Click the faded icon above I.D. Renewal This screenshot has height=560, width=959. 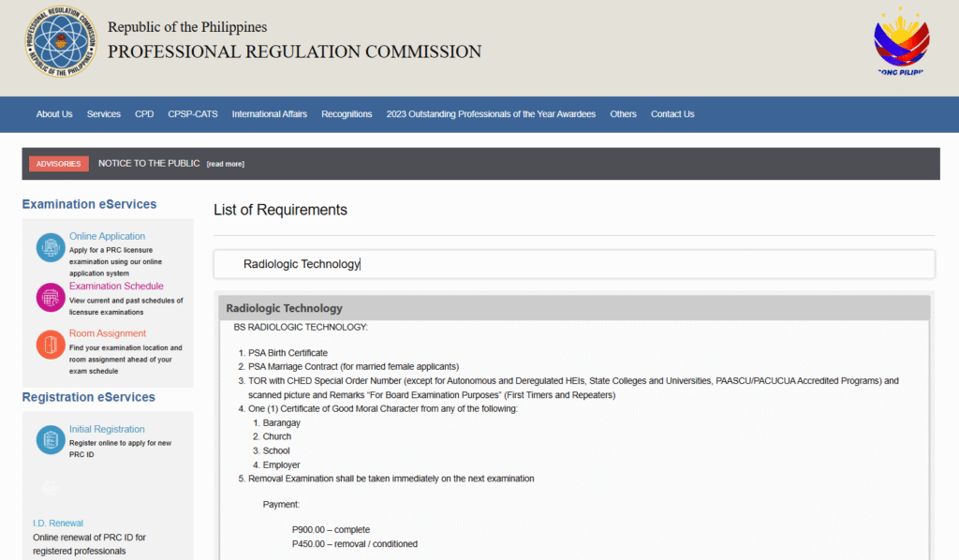coord(50,488)
